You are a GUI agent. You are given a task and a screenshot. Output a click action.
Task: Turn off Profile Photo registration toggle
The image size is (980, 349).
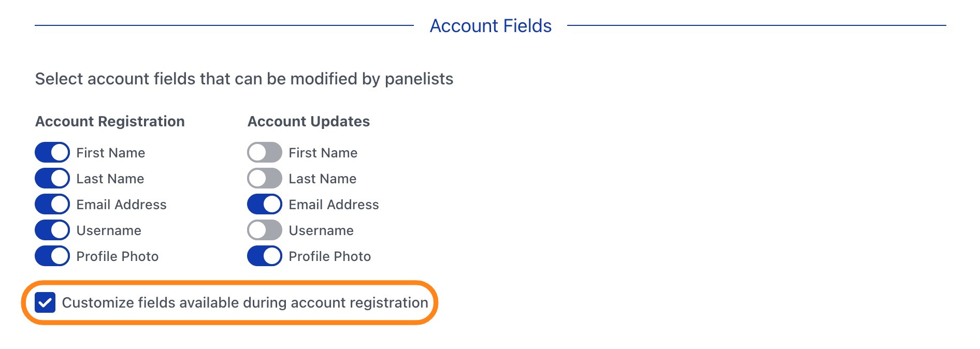click(x=52, y=256)
